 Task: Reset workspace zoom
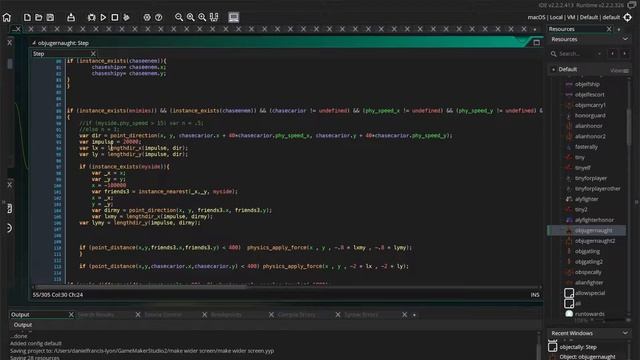191,17
